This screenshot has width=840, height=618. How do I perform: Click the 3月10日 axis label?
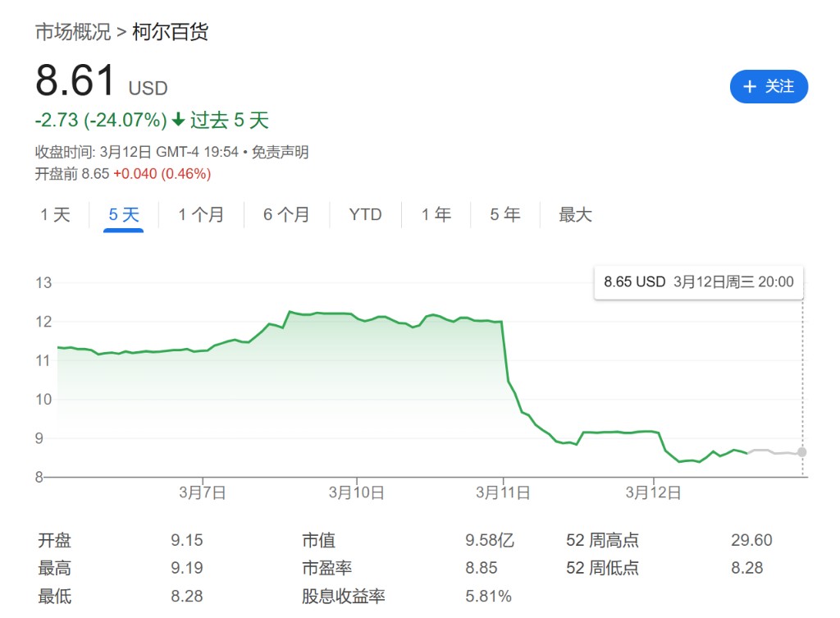[x=356, y=492]
